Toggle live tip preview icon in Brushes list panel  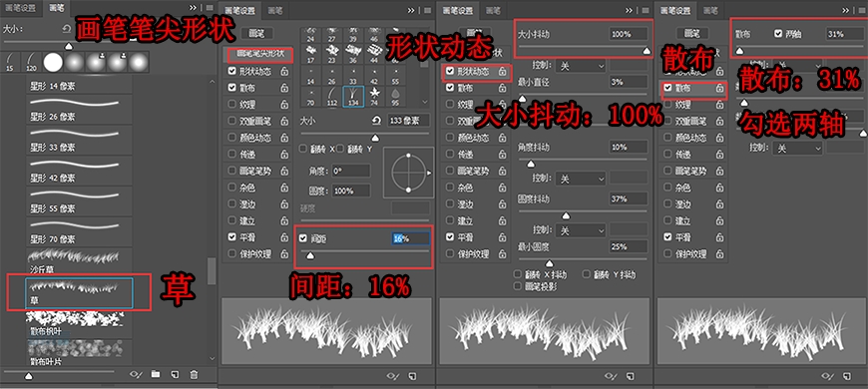pyautogui.click(x=136, y=375)
